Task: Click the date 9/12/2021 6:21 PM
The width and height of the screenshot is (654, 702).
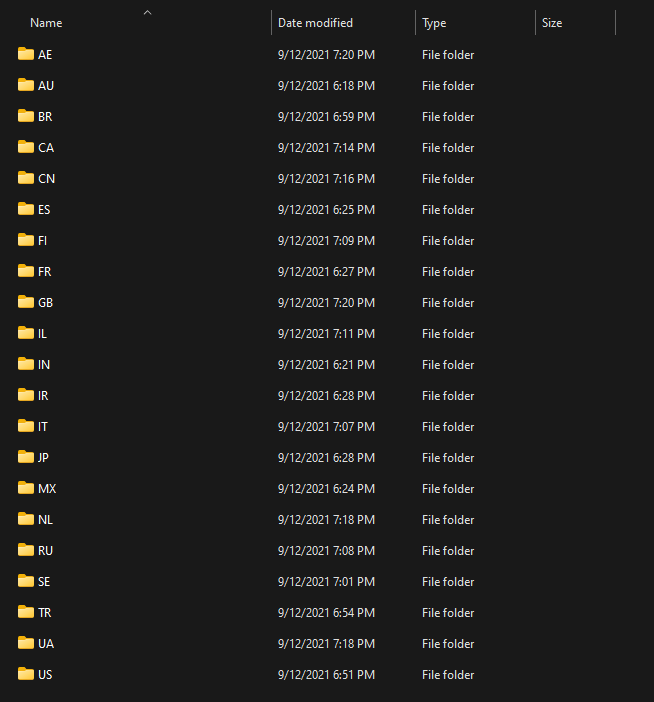Action: [326, 364]
